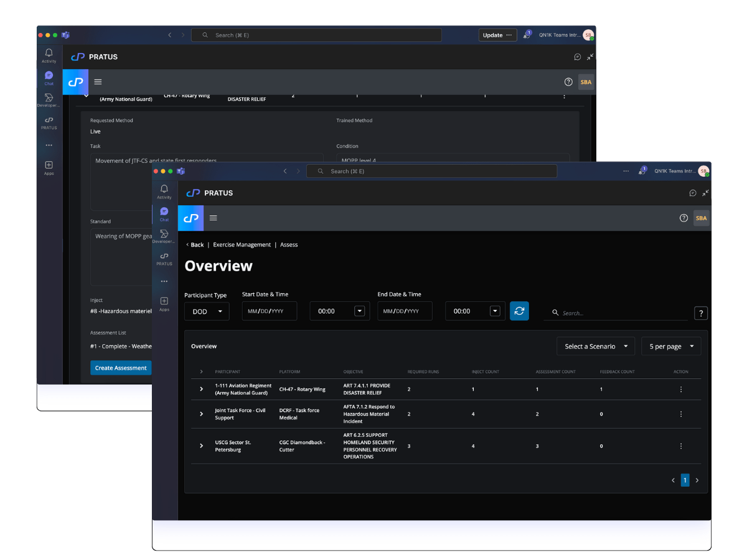This screenshot has height=560, width=747.
Task: Open hamburger menu in front PRATUS window
Action: 214,218
